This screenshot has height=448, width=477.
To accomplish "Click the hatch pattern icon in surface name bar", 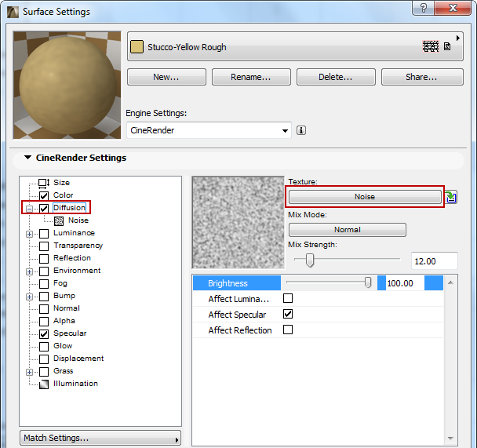I will (431, 46).
